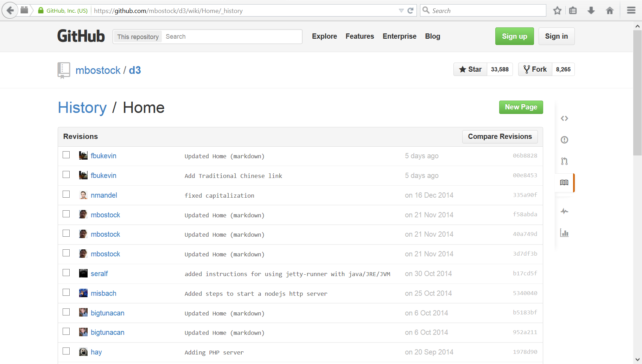The width and height of the screenshot is (642, 364).
Task: Focus the browser Search box
Action: 483,11
